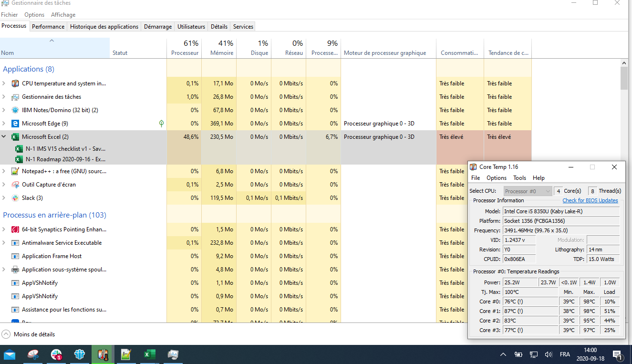The height and width of the screenshot is (364, 632).
Task: Select the Microsoft Excel (2) group icon
Action: pyautogui.click(x=15, y=137)
